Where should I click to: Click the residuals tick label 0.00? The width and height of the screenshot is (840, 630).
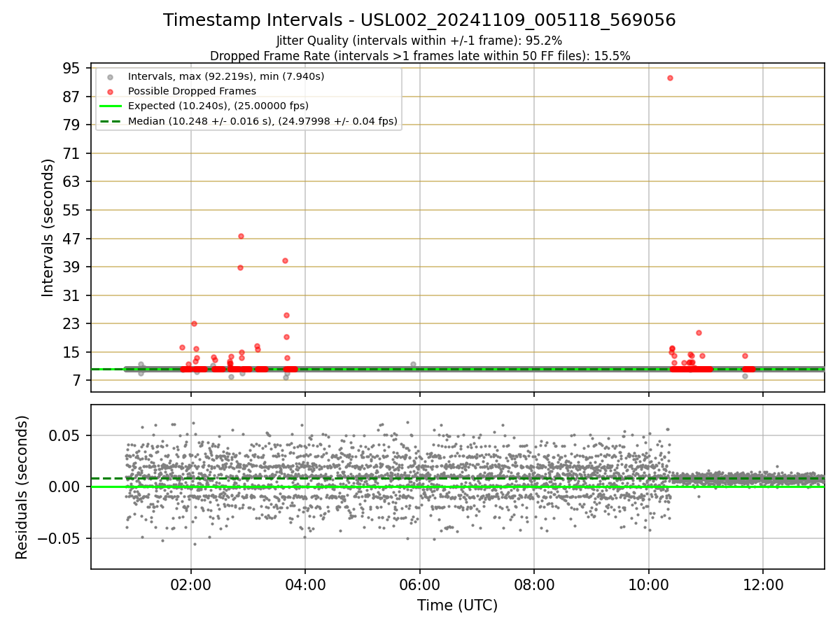coord(65,486)
